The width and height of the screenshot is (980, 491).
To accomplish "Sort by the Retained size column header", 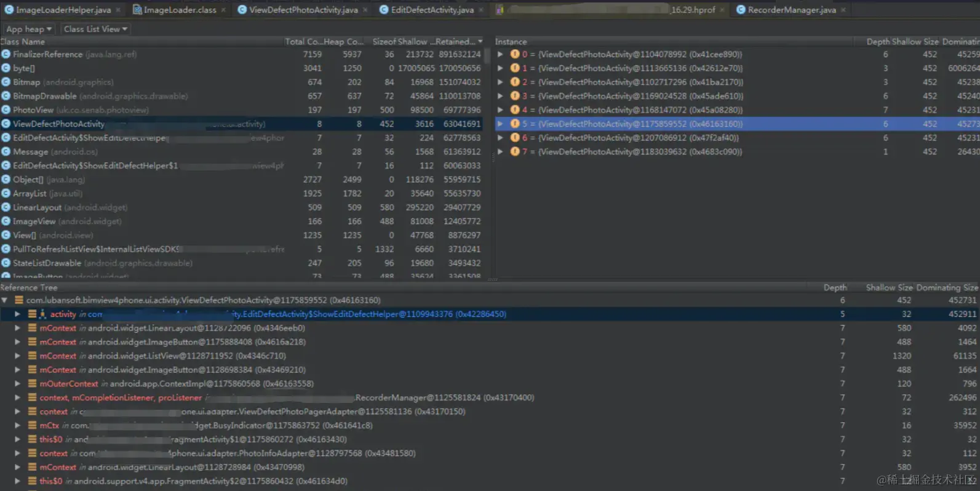I will coord(459,42).
